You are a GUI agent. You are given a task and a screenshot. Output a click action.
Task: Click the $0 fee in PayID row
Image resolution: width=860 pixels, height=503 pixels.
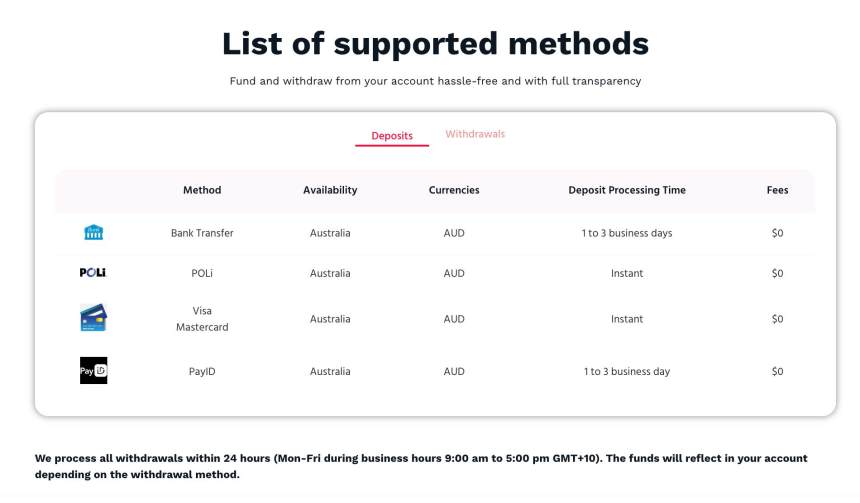[777, 371]
